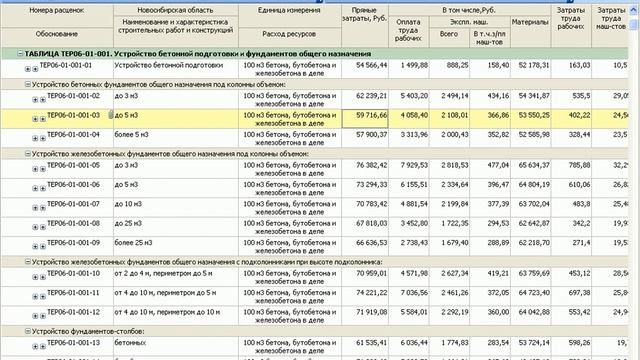Collapse group 'Устройство железобетонных фундаментов общего назначения под колонны'
The width and height of the screenshot is (640, 360).
click(x=27, y=153)
